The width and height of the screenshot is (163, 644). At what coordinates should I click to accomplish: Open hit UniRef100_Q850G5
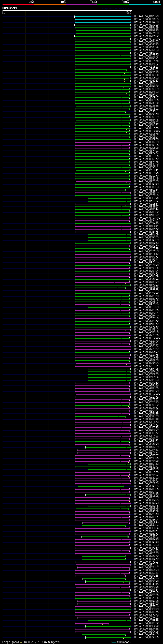pyautogui.click(x=146, y=19)
